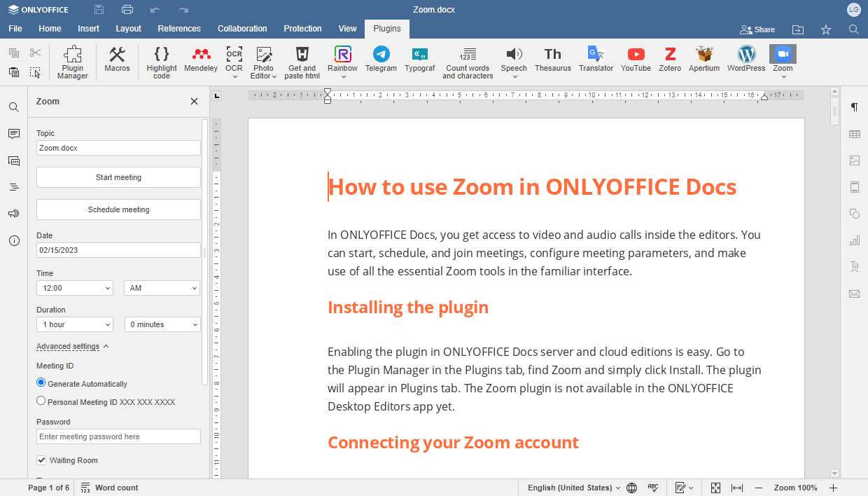
Task: Open Get and paste html plugin
Action: pos(302,62)
